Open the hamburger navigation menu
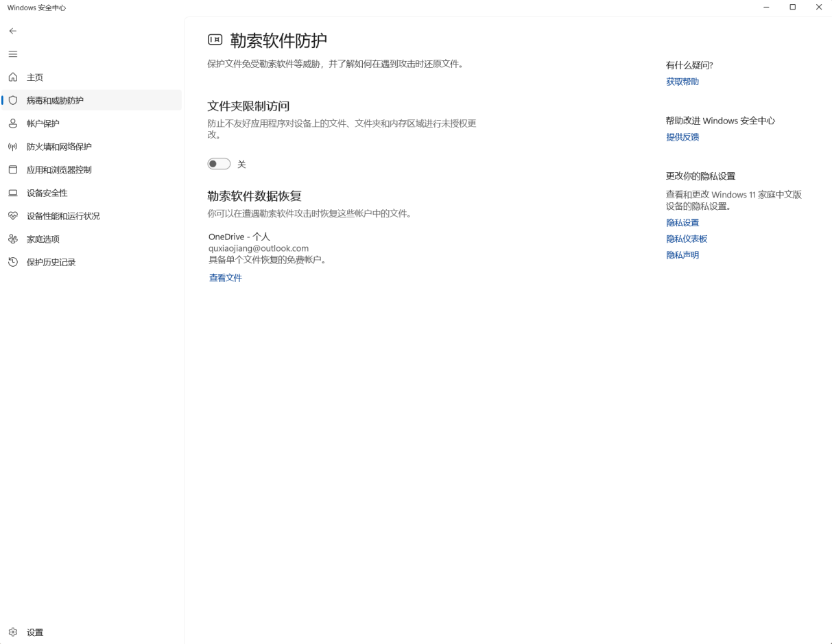 coord(13,54)
